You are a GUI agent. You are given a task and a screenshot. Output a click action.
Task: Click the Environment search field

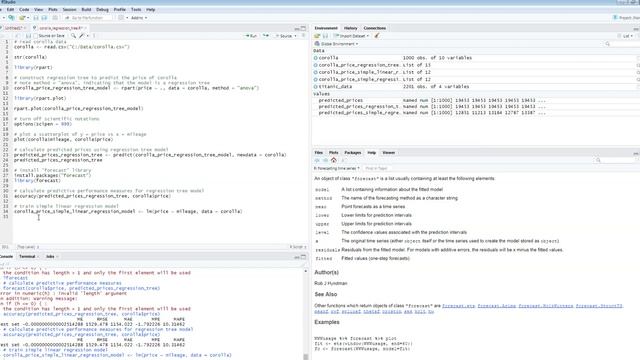pyautogui.click(x=622, y=44)
